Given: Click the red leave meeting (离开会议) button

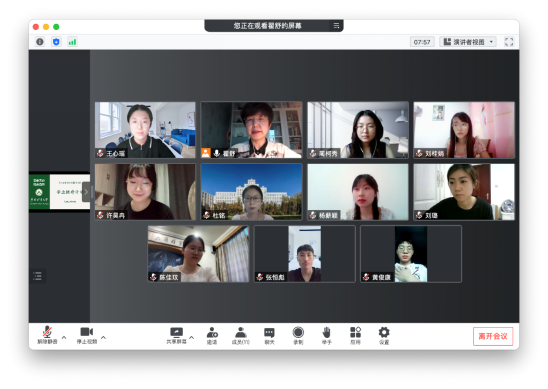Looking at the screenshot, I should (493, 336).
